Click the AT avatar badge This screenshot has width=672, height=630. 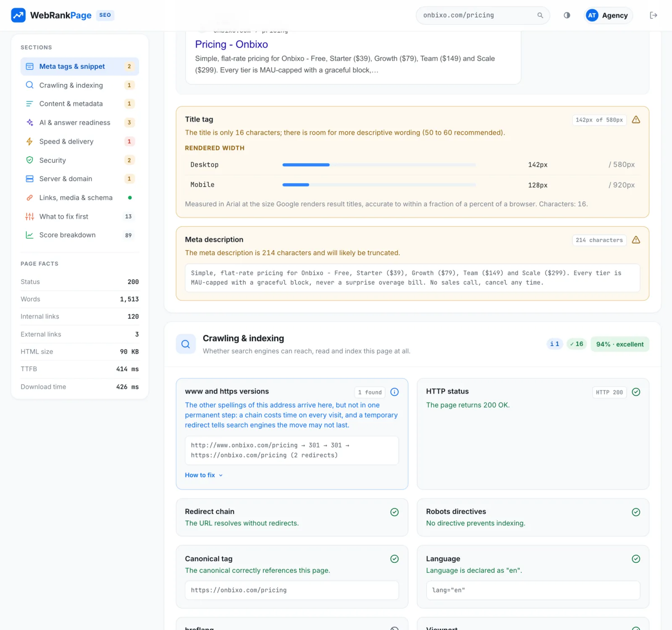pyautogui.click(x=592, y=15)
